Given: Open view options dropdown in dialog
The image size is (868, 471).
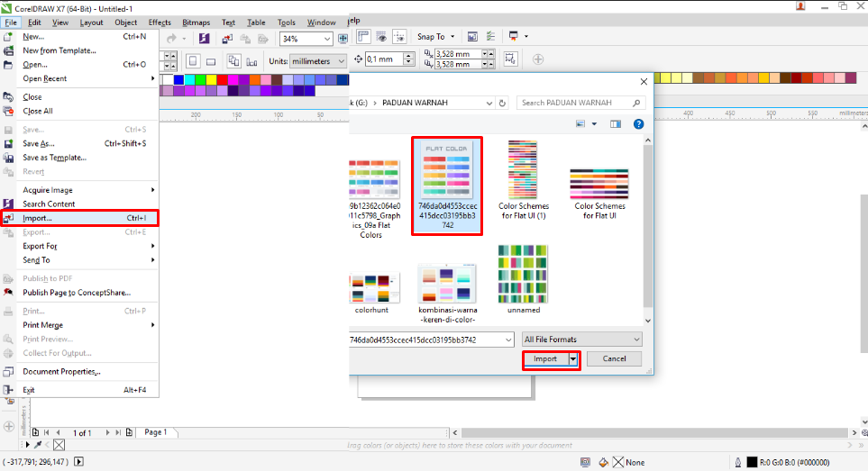Looking at the screenshot, I should click(x=594, y=124).
